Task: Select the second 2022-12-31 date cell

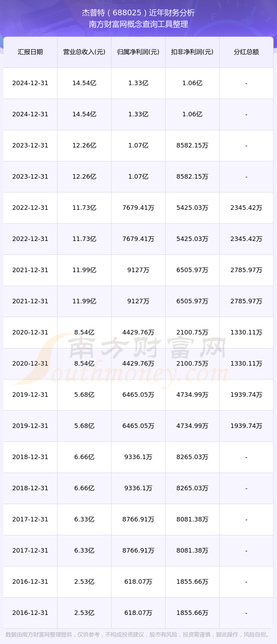Action: (x=30, y=239)
